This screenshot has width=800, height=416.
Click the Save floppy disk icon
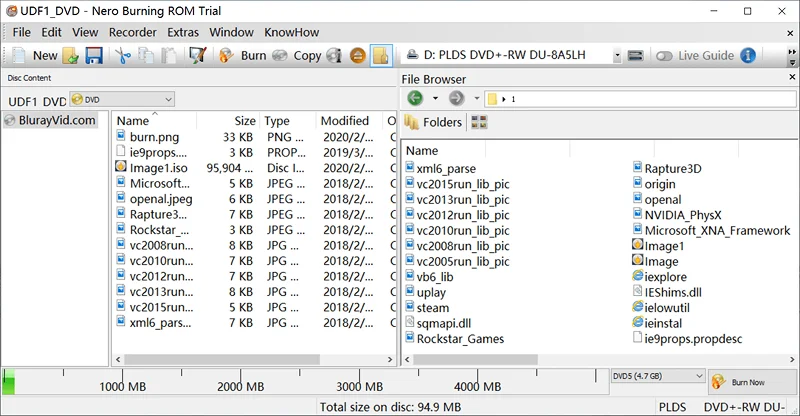pos(94,56)
